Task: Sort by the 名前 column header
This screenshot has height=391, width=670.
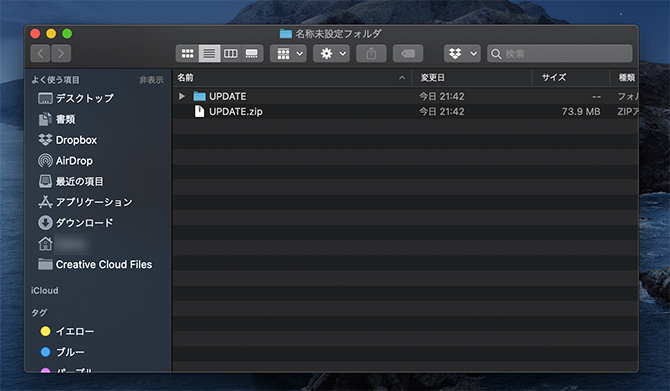Action: click(185, 77)
